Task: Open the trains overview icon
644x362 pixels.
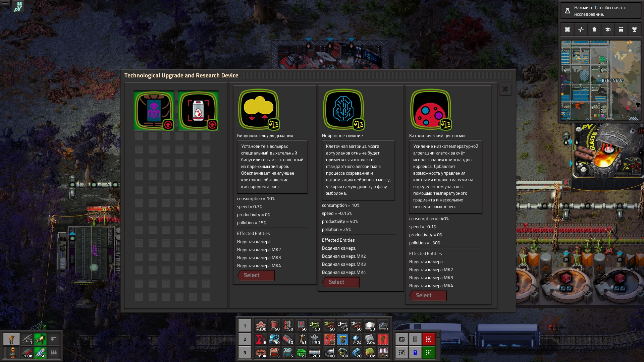Action: pyautogui.click(x=621, y=29)
